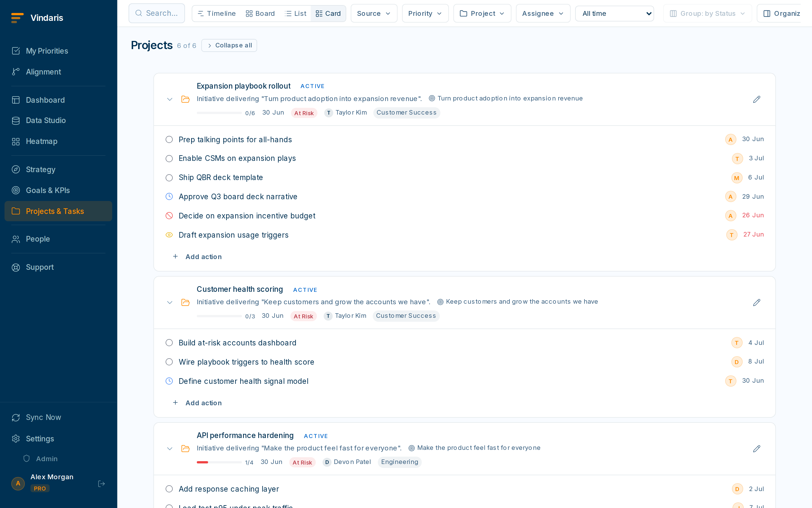The height and width of the screenshot is (508, 812).
Task: Add action under Expansion playbook rollout
Action: (197, 257)
